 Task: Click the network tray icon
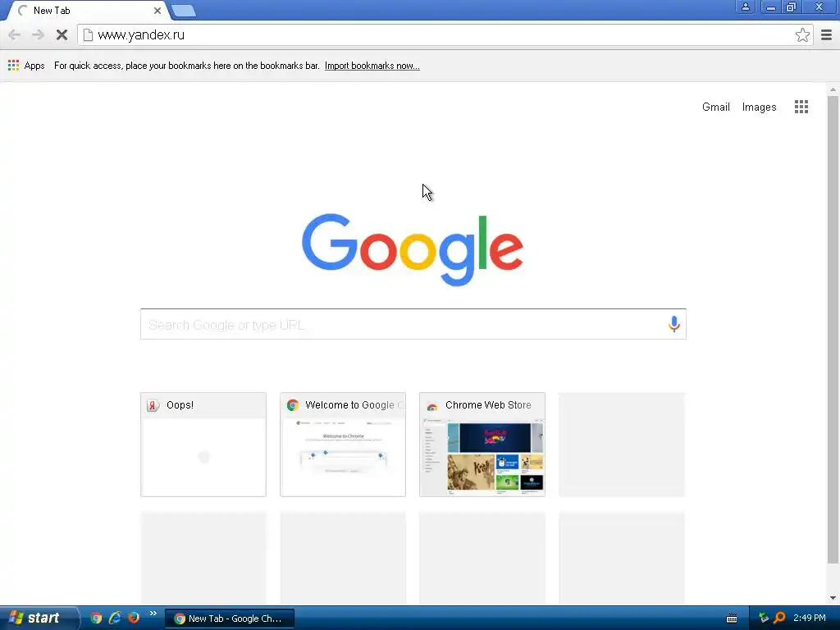tap(764, 618)
